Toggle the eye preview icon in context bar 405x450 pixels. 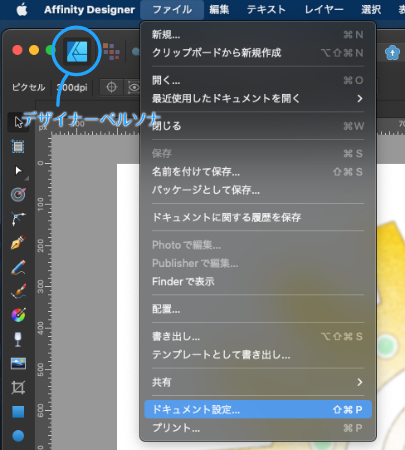tap(133, 88)
